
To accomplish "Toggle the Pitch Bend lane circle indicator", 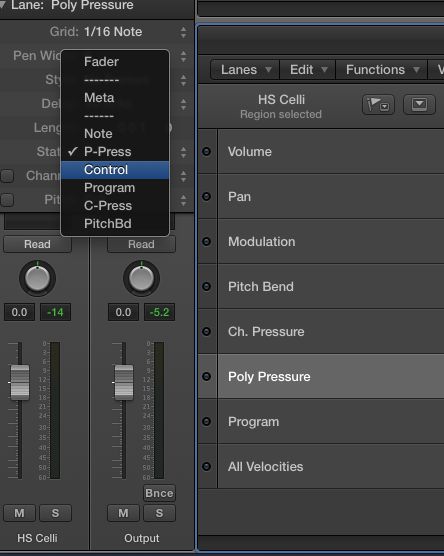I will click(x=206, y=287).
